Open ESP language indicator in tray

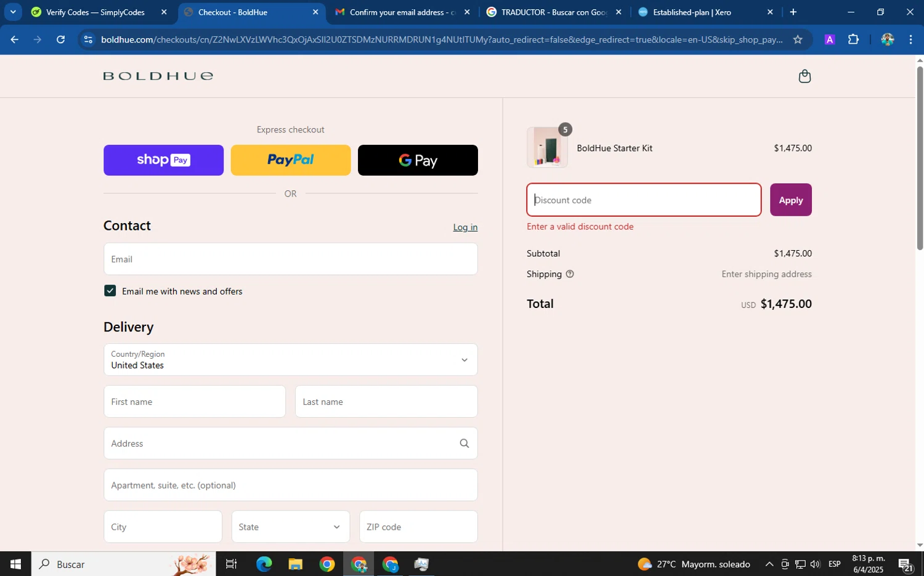point(835,564)
